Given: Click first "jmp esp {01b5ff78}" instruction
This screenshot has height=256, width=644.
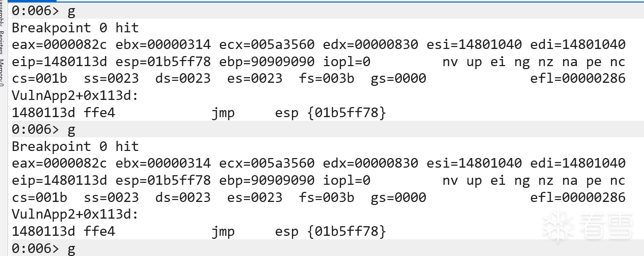Looking at the screenshot, I should (299, 113).
